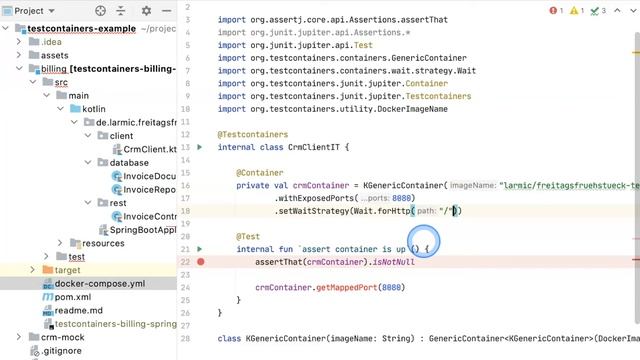Collapse the src folder

pos(33,82)
